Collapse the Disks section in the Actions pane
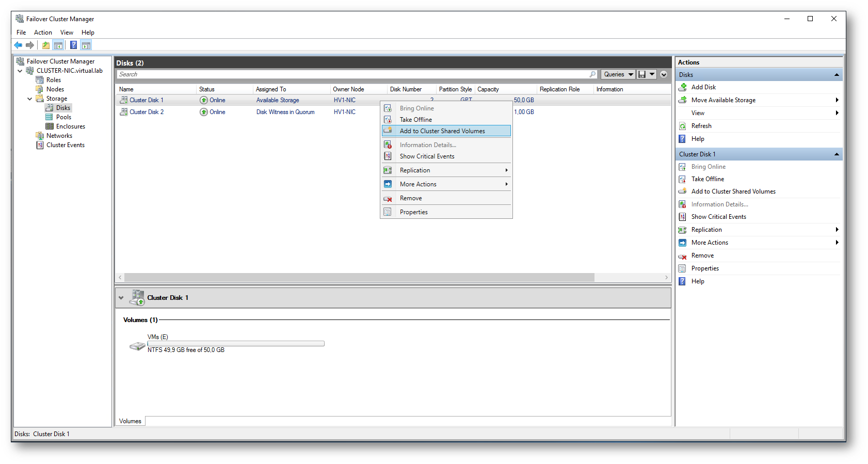Image resolution: width=868 pixels, height=464 pixels. pyautogui.click(x=836, y=75)
